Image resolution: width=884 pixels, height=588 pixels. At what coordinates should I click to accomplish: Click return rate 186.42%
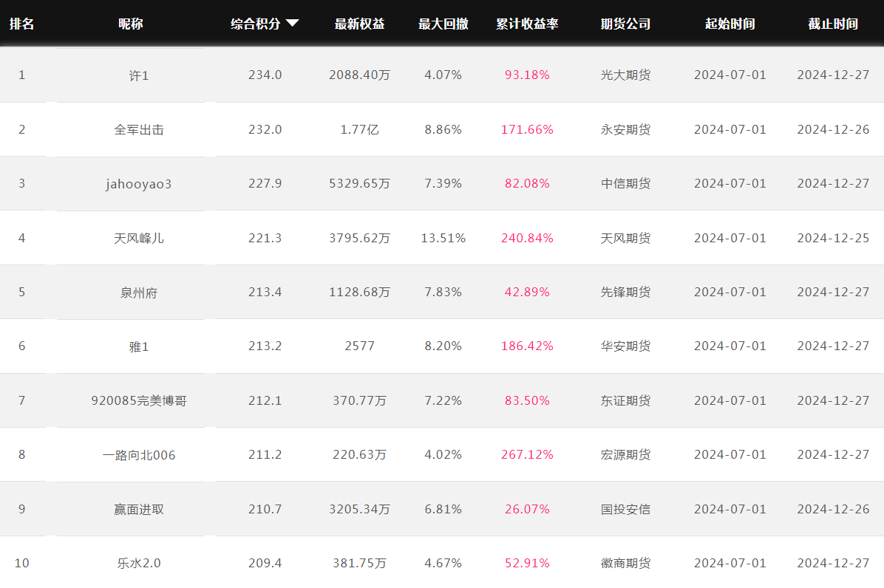click(527, 346)
